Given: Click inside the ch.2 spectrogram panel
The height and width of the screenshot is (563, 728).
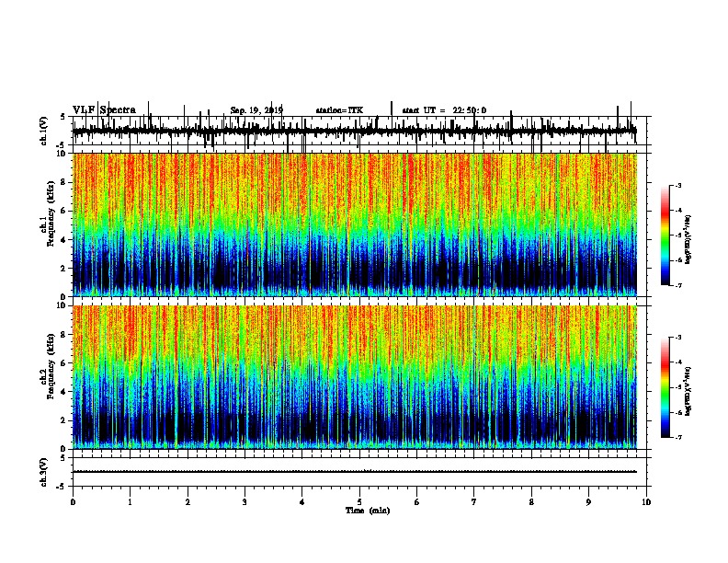Looking at the screenshot, I should click(355, 377).
